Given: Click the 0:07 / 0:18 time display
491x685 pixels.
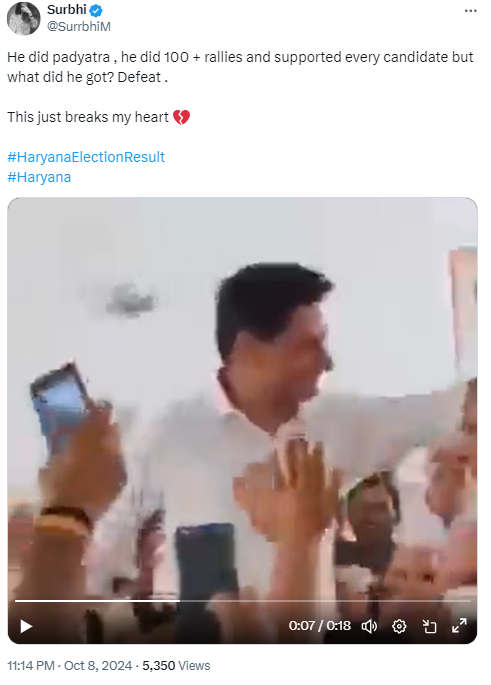Looking at the screenshot, I should tap(319, 626).
